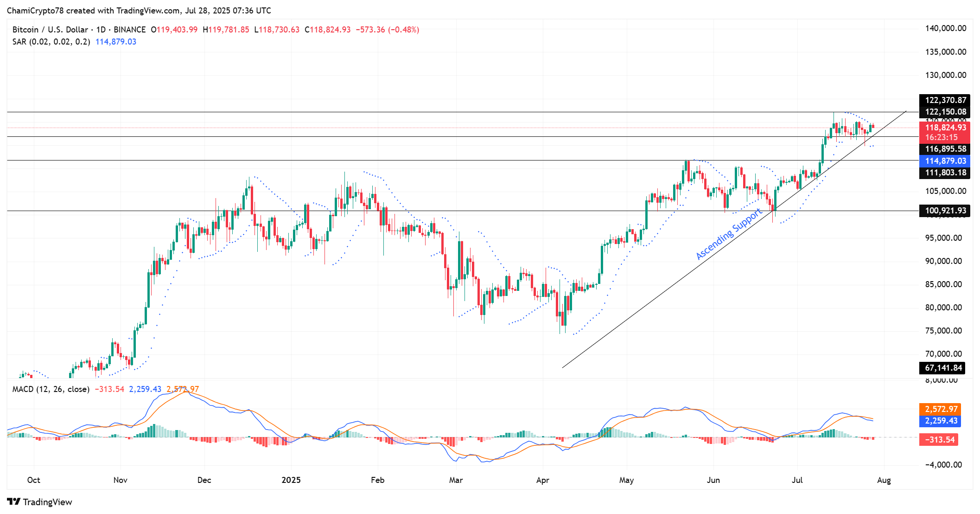The image size is (980, 514).
Task: Click the 140,000.00 price axis label
Action: tap(946, 28)
